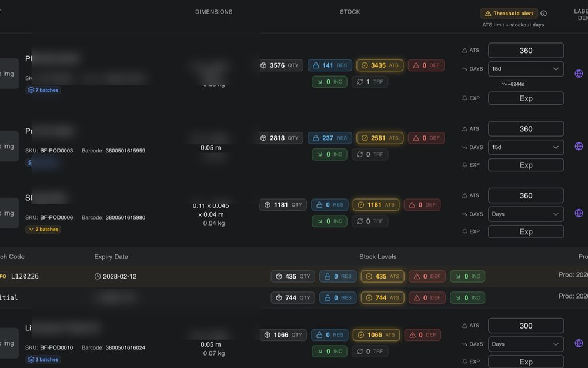Edit the ATS limit field in the 3576 QTY row
This screenshot has width=588, height=368.
pos(526,50)
